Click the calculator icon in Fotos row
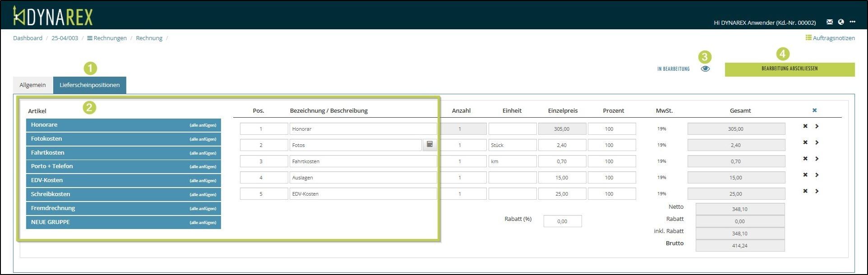Viewport: 868px width, 275px height. tap(429, 145)
